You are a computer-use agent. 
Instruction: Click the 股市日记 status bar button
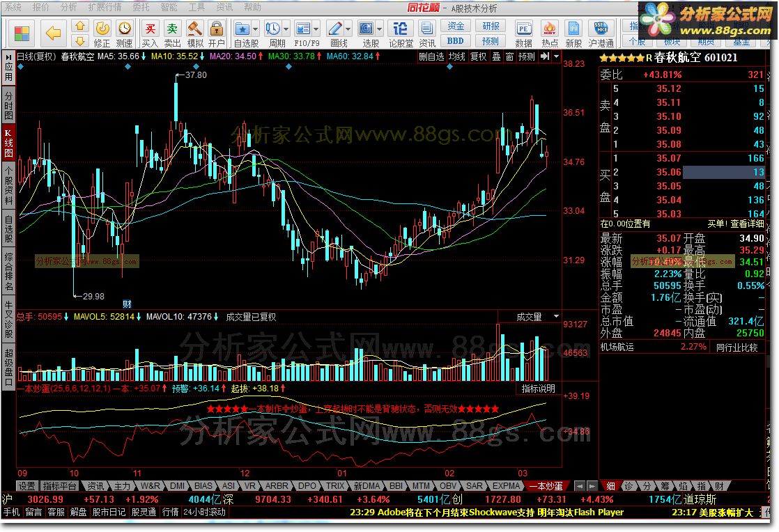pos(109,512)
